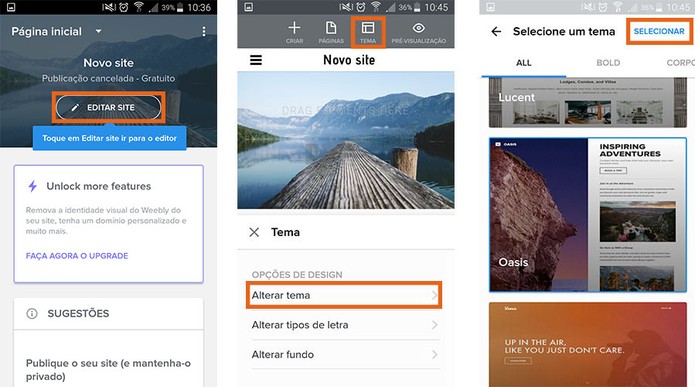Open the Páginas toolbar item
695x387 pixels.
click(331, 32)
